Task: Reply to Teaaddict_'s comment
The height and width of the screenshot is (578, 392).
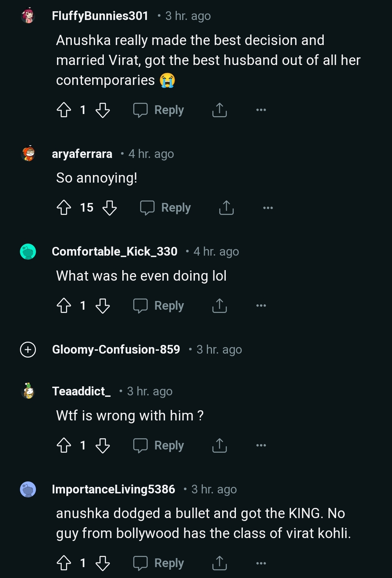Action: pos(159,446)
